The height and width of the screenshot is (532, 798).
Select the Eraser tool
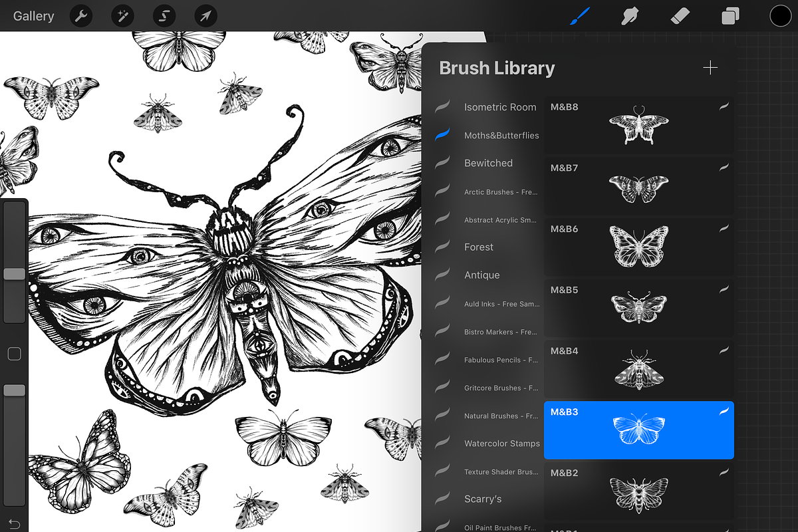679,16
